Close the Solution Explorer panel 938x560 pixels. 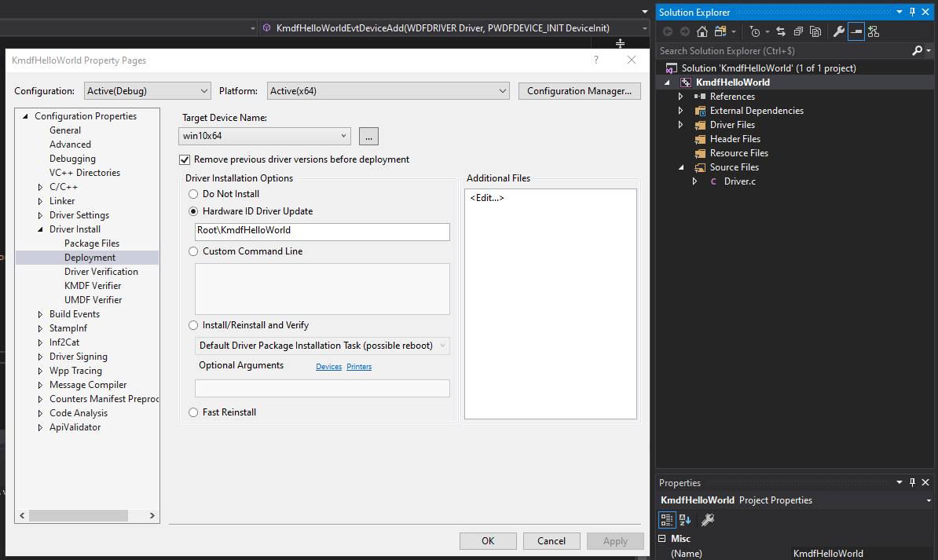pos(925,12)
